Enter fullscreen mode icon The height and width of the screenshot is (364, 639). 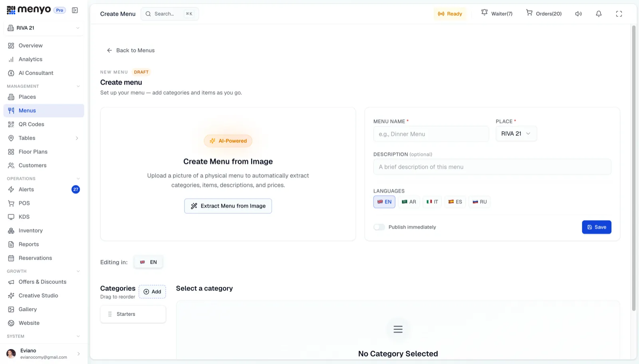pos(619,14)
